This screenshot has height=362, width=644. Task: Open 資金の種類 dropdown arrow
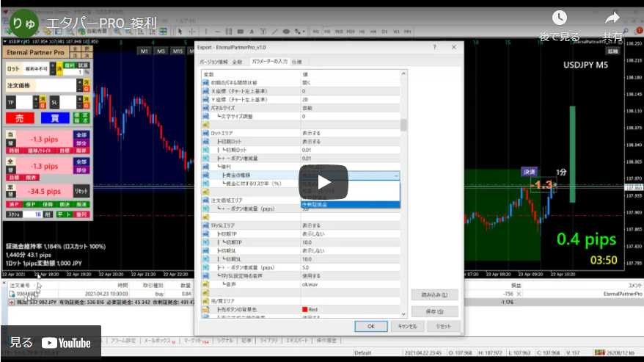tap(396, 175)
